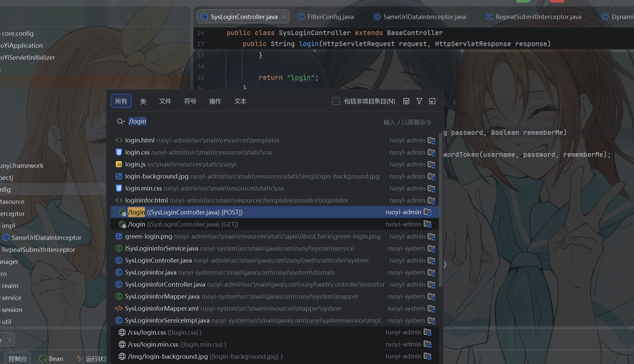Viewport: 634px width, 364px height.
Task: Open results in Find tool window icon
Action: 432,101
